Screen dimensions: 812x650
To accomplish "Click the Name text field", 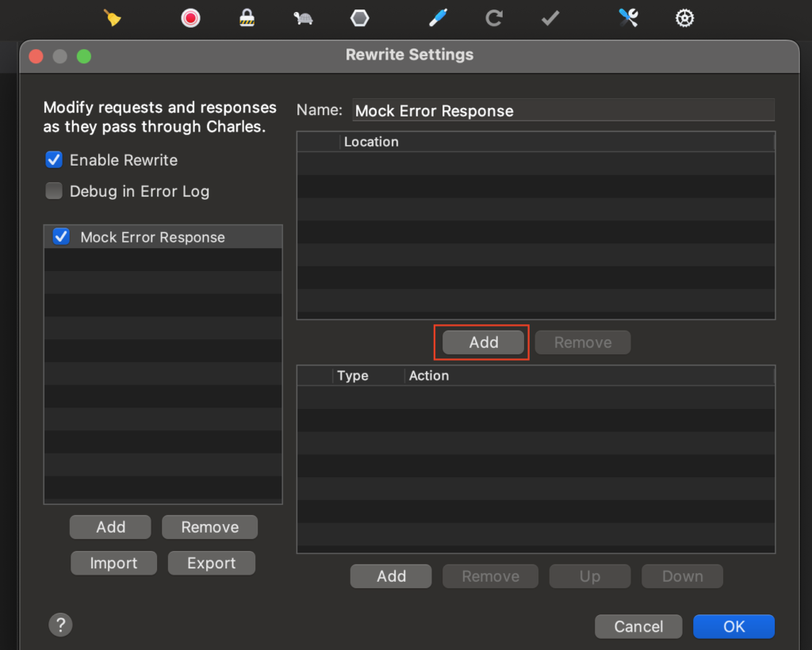I will coord(563,111).
